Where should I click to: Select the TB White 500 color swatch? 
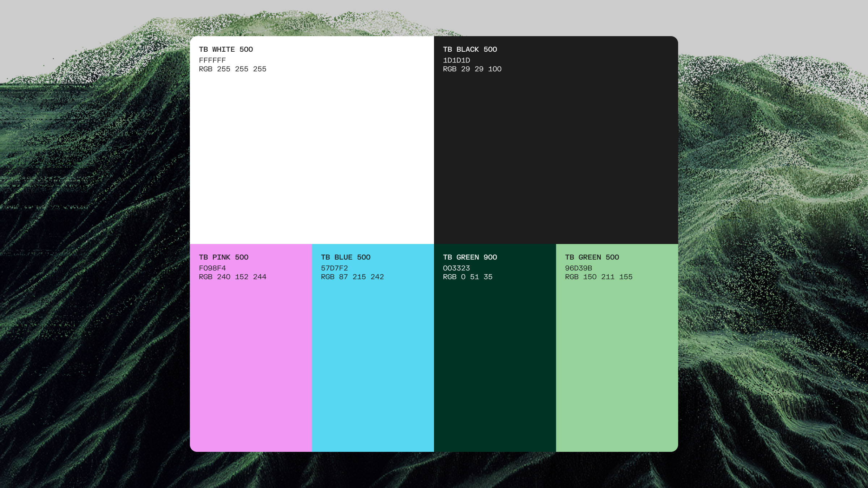pyautogui.click(x=312, y=140)
